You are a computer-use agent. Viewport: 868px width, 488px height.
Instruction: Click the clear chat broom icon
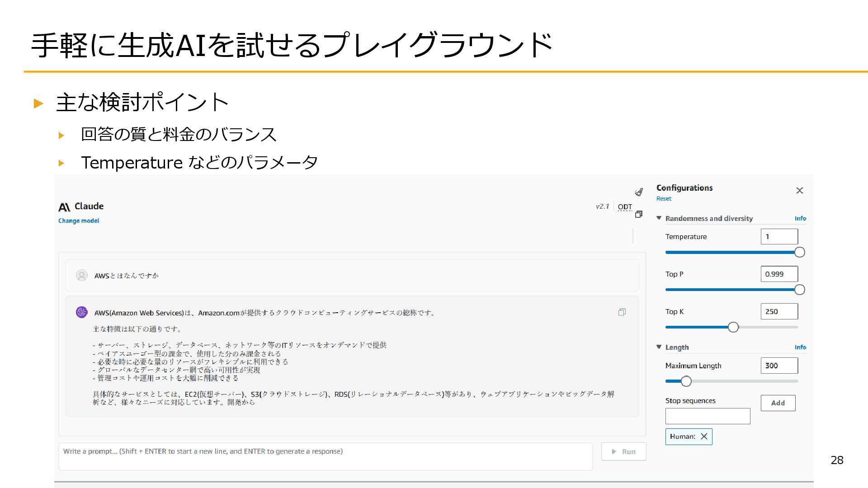(639, 192)
